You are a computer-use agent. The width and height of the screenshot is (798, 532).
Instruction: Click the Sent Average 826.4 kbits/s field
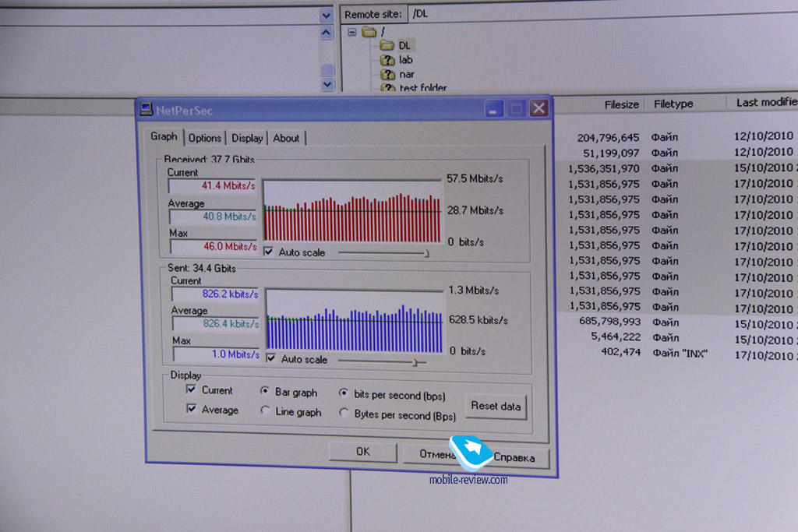point(217,323)
